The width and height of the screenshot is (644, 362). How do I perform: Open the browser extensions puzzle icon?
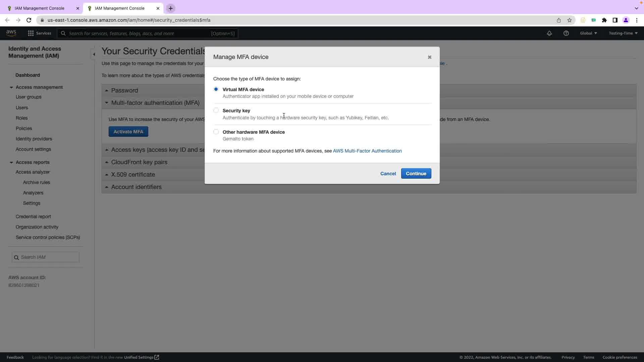pos(604,20)
